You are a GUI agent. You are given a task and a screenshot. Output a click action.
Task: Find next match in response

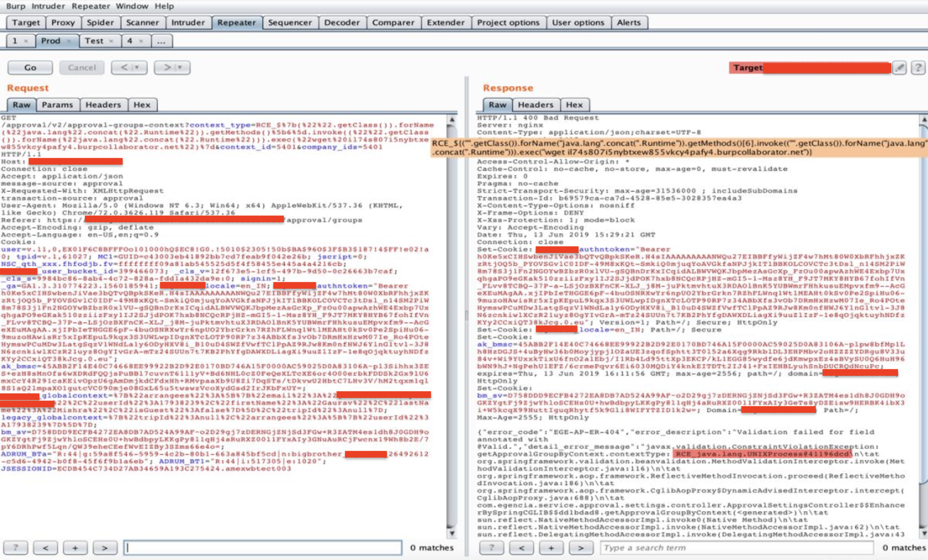point(581,548)
